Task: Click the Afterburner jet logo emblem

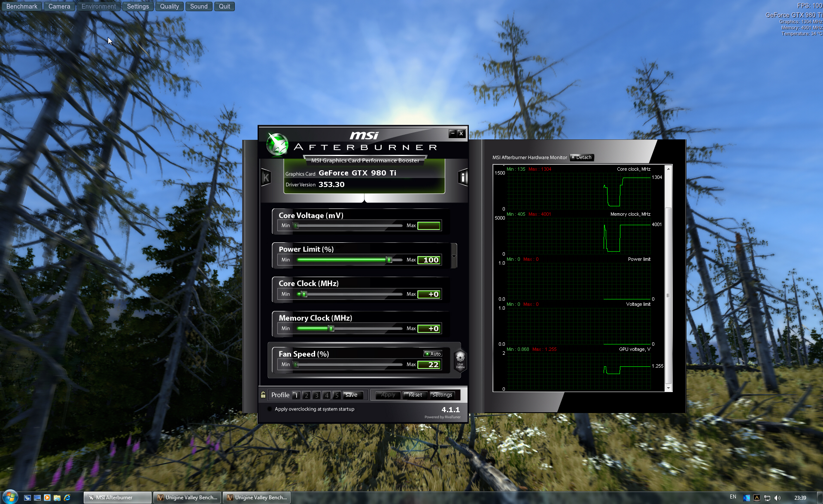Action: [277, 144]
